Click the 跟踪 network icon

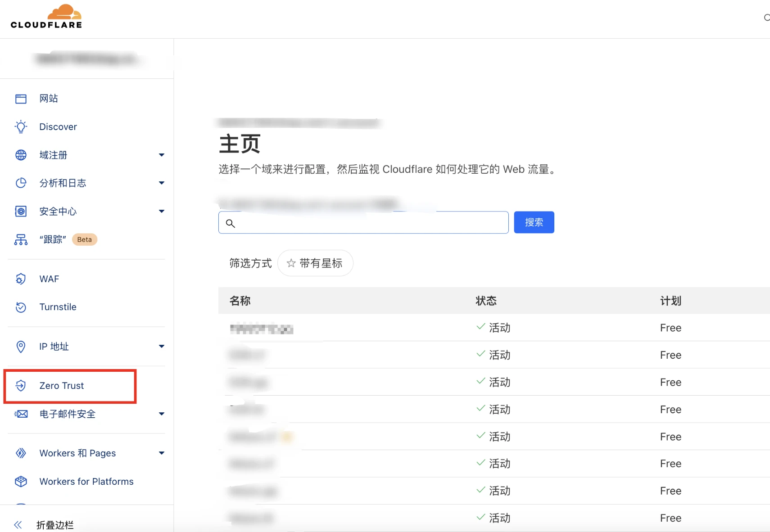(21, 239)
